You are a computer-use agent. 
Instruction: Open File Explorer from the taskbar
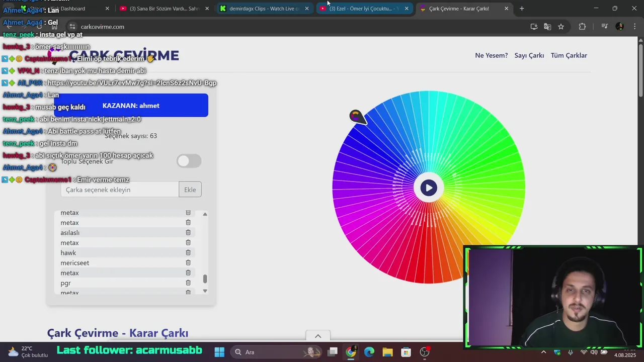tap(387, 352)
